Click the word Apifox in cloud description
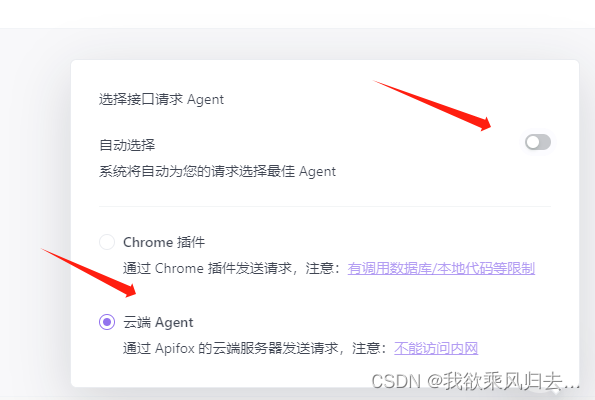 pyautogui.click(x=175, y=348)
